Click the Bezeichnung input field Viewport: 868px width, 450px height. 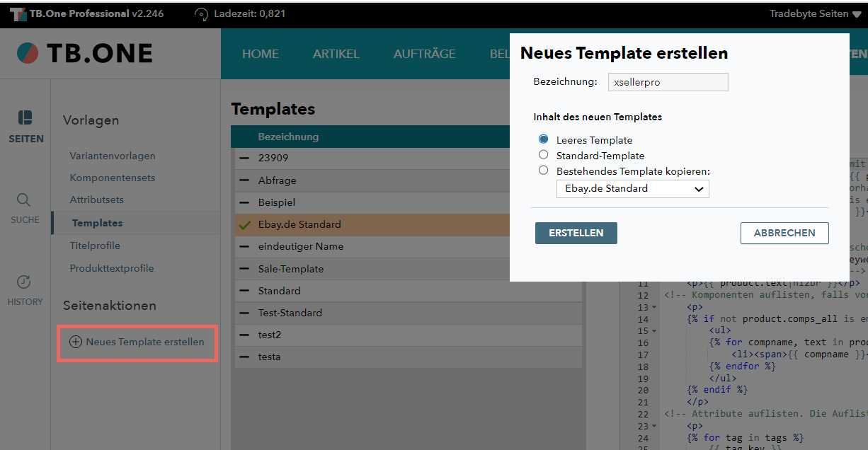(x=668, y=82)
